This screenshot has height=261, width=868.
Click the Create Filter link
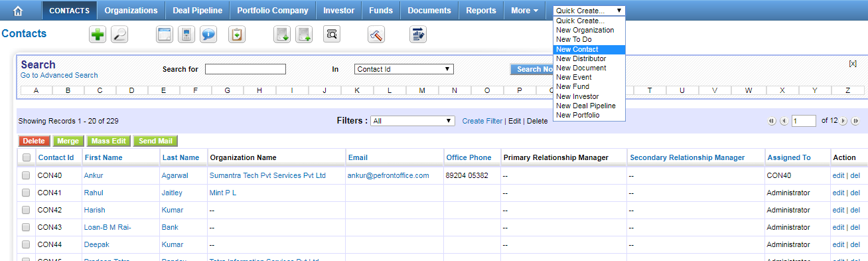[482, 121]
